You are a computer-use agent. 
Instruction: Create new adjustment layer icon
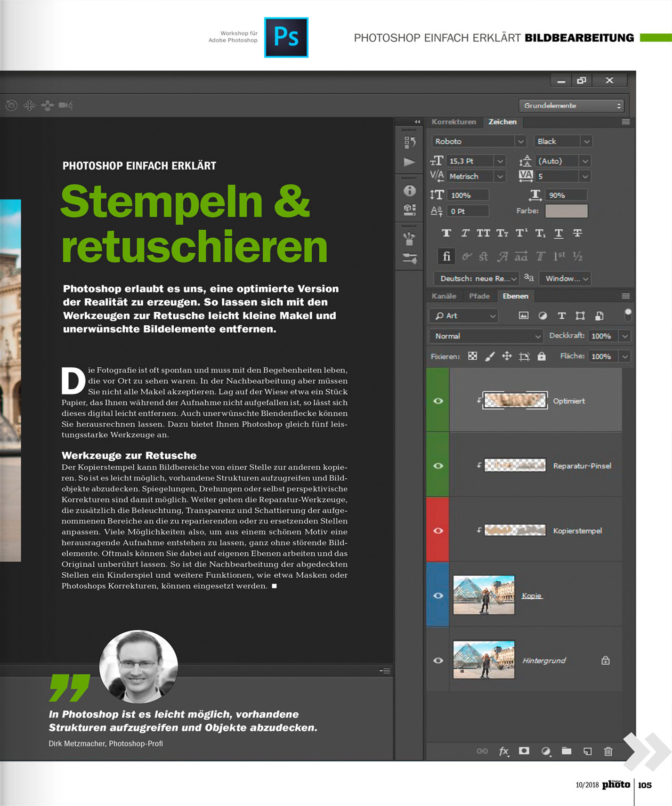[x=546, y=751]
